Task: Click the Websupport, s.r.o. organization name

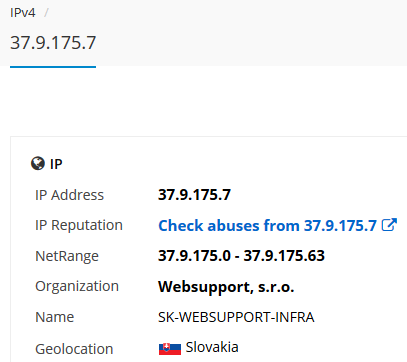Action: point(226,287)
